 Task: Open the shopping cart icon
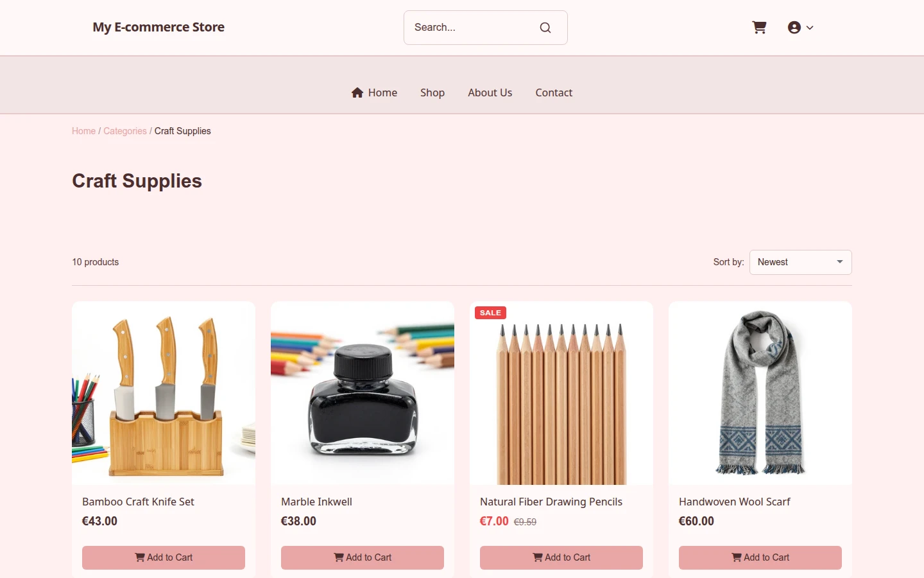pos(759,28)
